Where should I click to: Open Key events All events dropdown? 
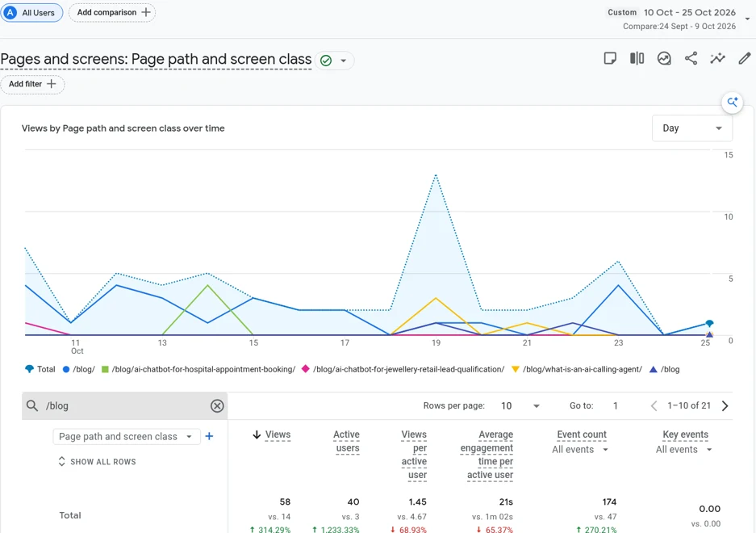(683, 450)
